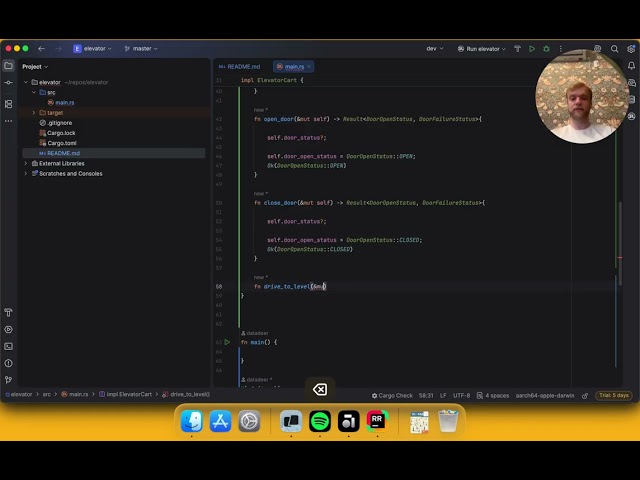This screenshot has width=640, height=480.
Task: Open Search Everywhere magnifier
Action: 614,49
